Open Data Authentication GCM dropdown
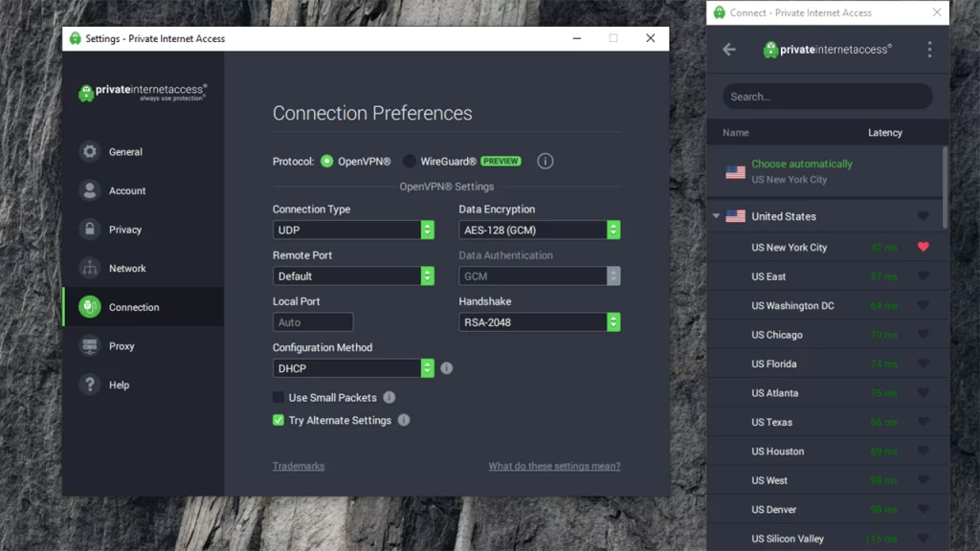Viewport: 980px width, 551px height. (x=540, y=276)
